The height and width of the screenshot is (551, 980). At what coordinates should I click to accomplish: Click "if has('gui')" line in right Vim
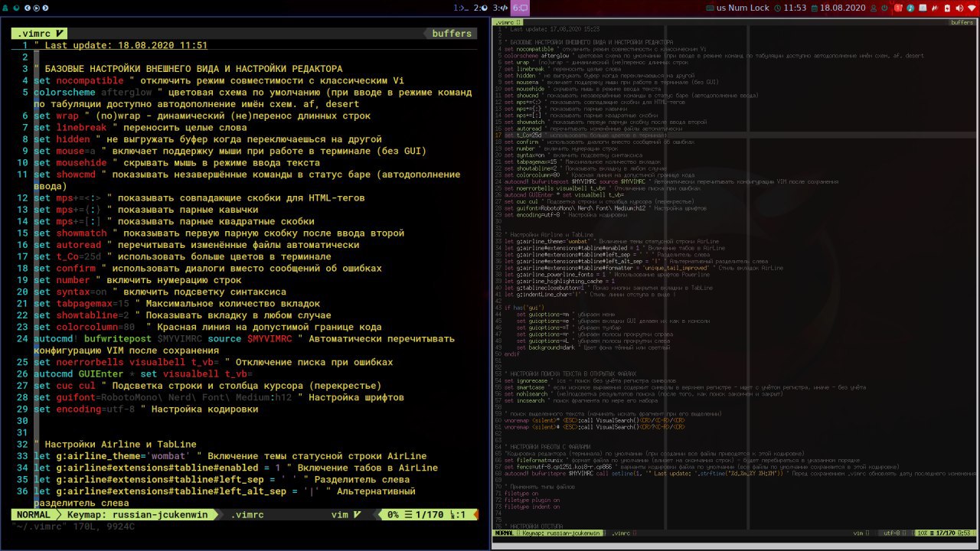(524, 307)
